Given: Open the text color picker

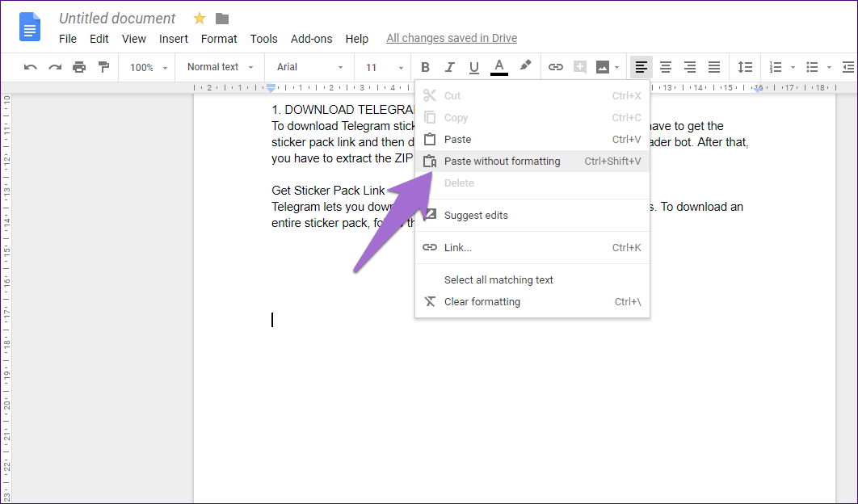Looking at the screenshot, I should [x=498, y=67].
